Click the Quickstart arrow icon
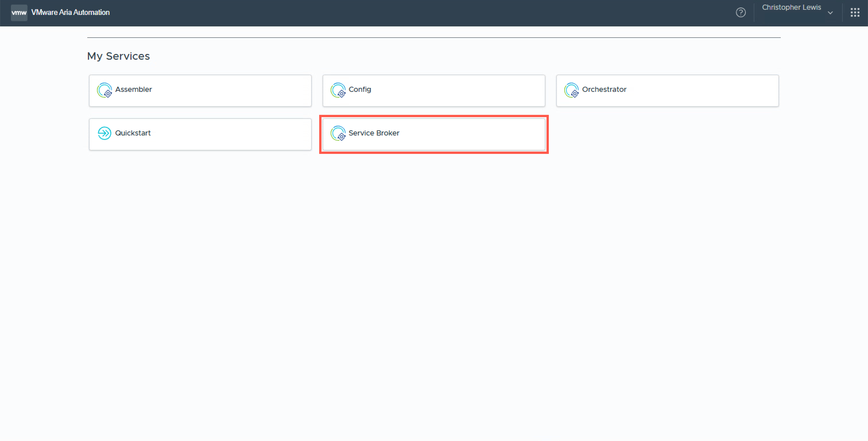 point(104,133)
